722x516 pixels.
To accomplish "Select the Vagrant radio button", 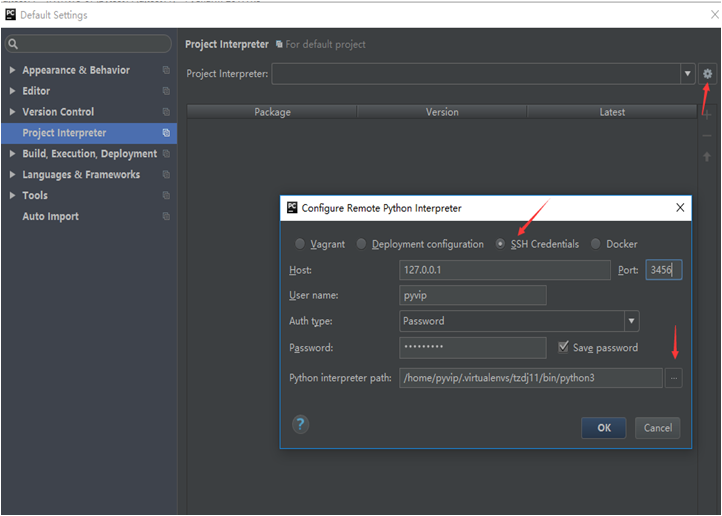I will [x=300, y=244].
